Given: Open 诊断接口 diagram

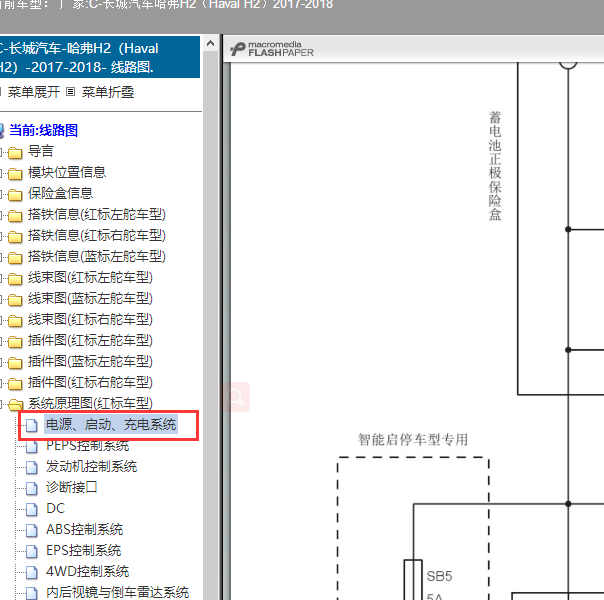Looking at the screenshot, I should [x=71, y=487].
